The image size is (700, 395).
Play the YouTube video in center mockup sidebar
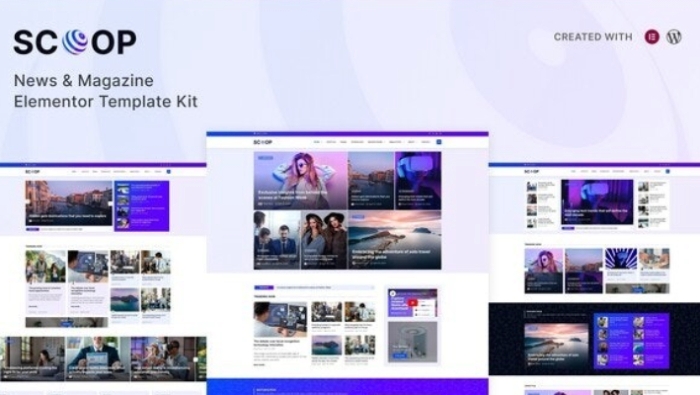pos(412,303)
